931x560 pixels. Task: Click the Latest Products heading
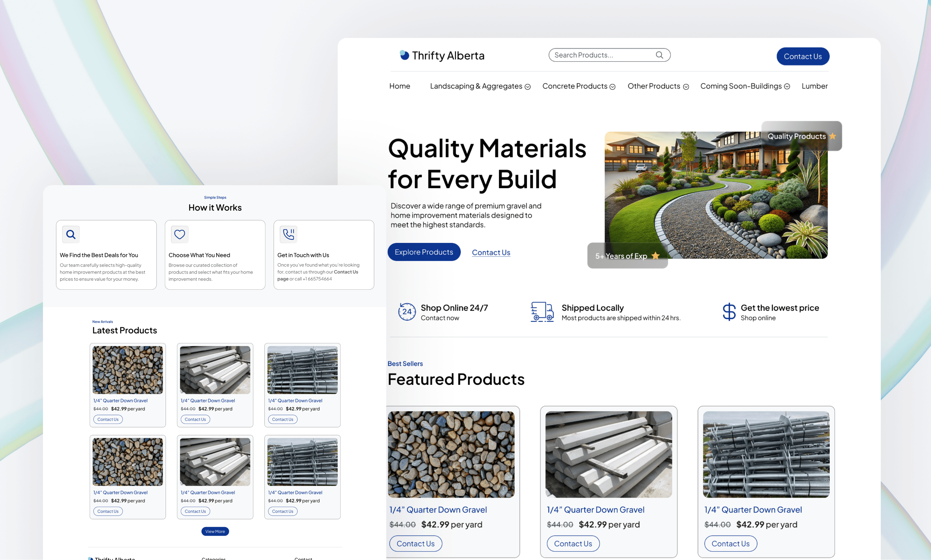(x=124, y=330)
